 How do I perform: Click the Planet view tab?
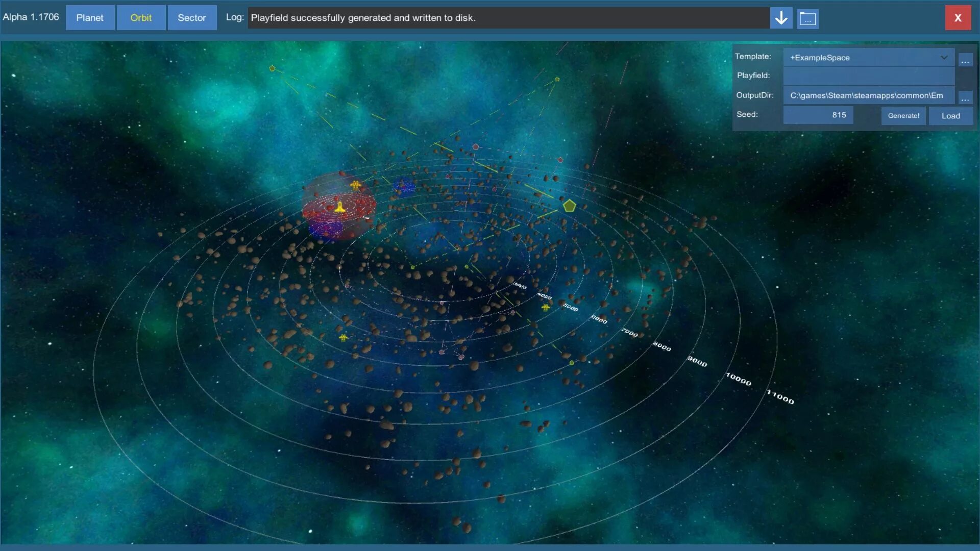click(89, 17)
